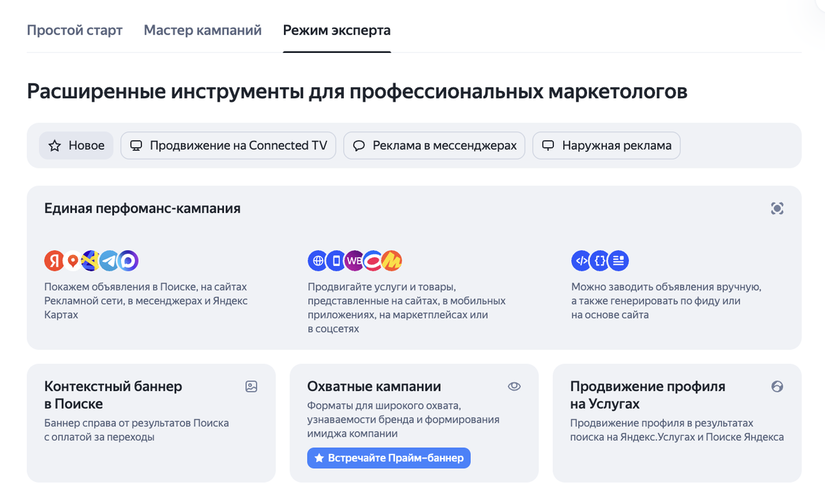Click the yellow-and-blue icon left of Telegram

91,261
